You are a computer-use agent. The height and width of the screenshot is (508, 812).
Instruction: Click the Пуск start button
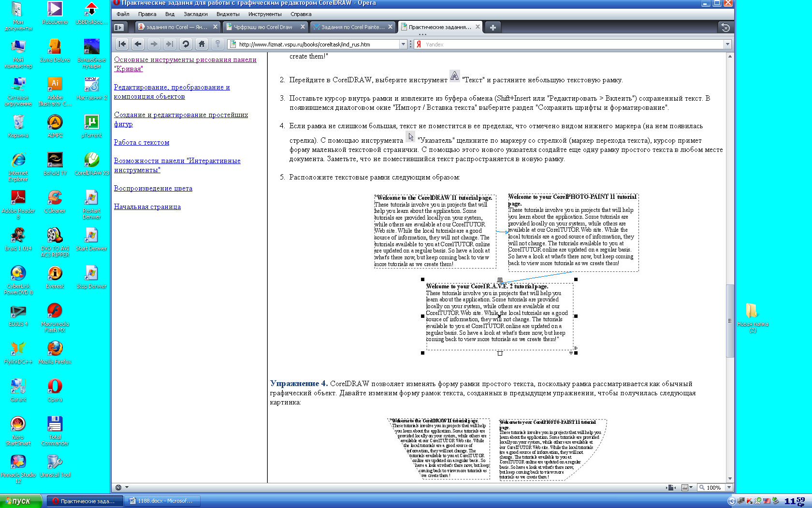point(21,501)
